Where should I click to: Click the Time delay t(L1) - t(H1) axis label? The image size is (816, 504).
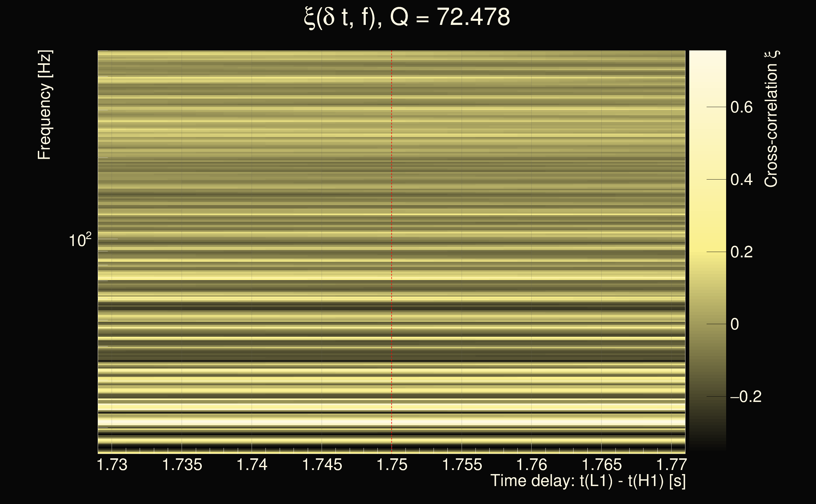[588, 481]
